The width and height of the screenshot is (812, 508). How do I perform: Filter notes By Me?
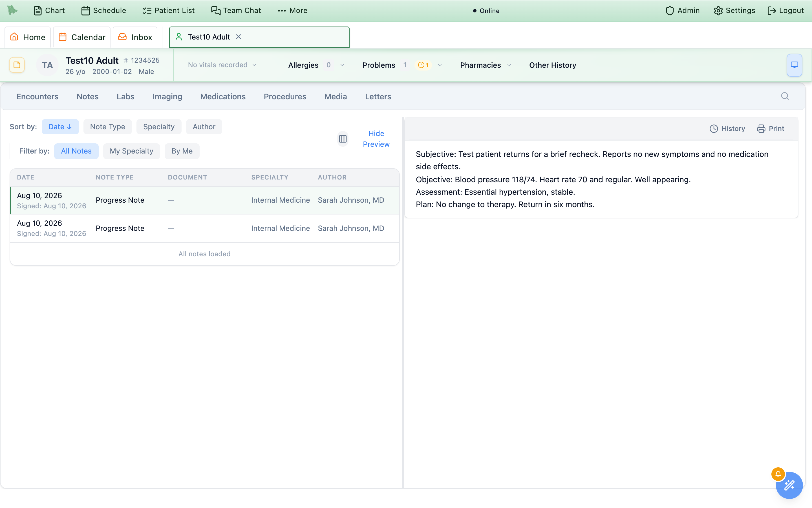tap(182, 151)
